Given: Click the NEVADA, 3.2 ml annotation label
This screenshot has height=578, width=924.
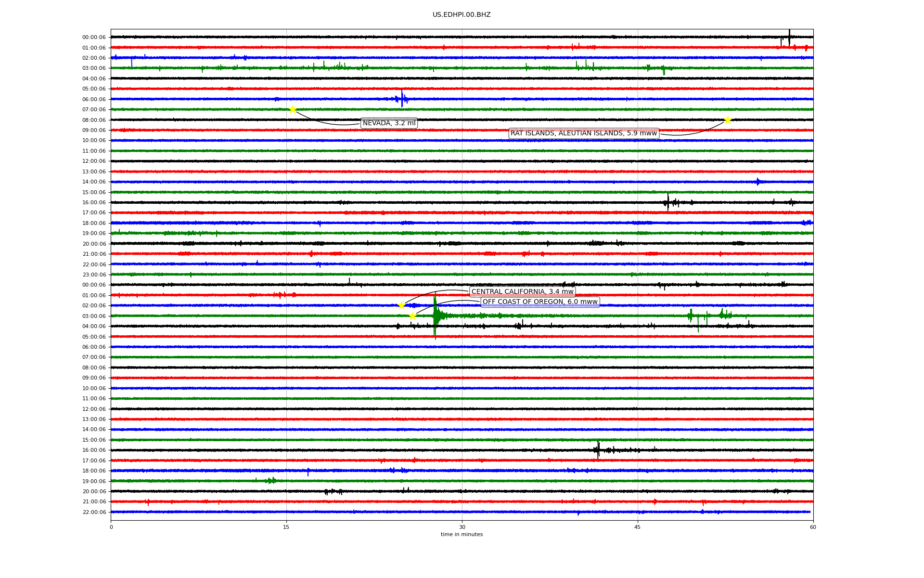Looking at the screenshot, I should [389, 123].
